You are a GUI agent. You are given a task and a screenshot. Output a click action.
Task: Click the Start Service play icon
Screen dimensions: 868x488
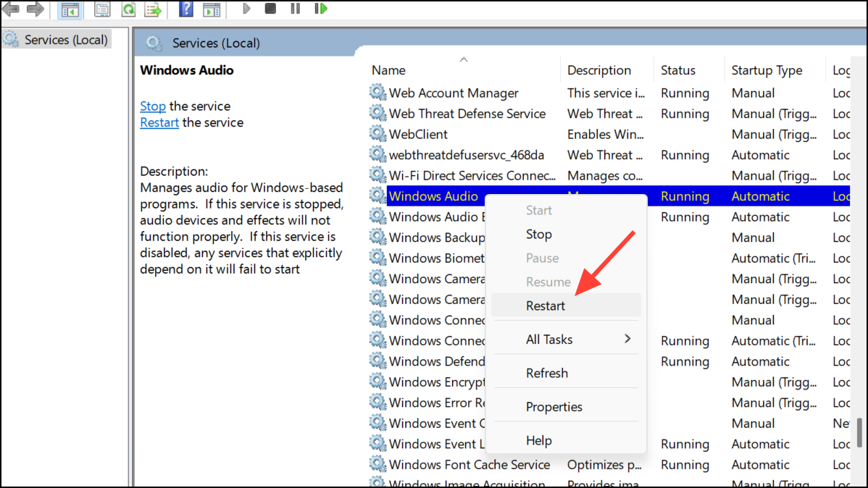246,9
